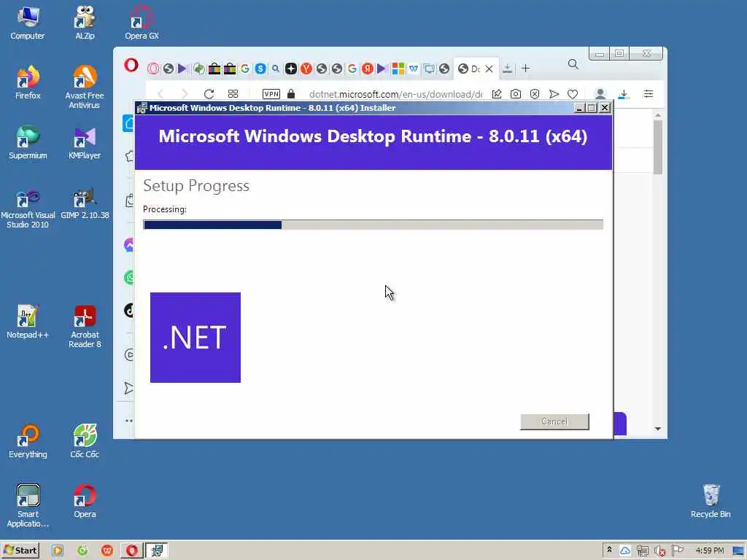The height and width of the screenshot is (560, 747).
Task: Select Microsoft Visual Studio 2010 icon
Action: (x=28, y=208)
